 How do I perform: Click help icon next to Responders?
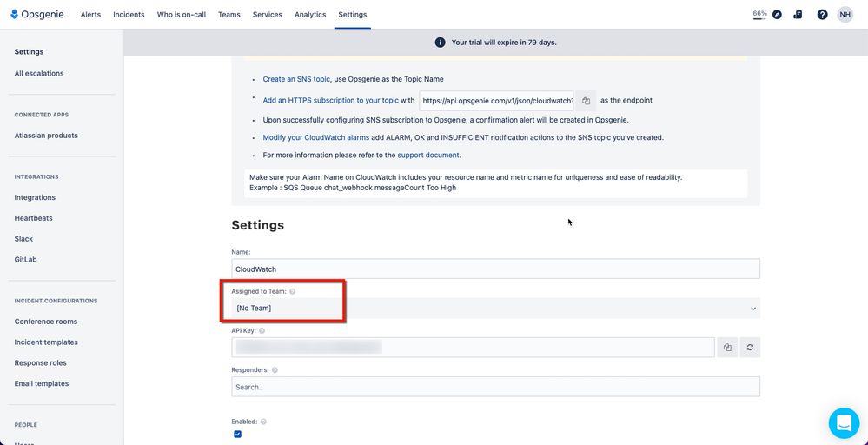[x=275, y=369]
